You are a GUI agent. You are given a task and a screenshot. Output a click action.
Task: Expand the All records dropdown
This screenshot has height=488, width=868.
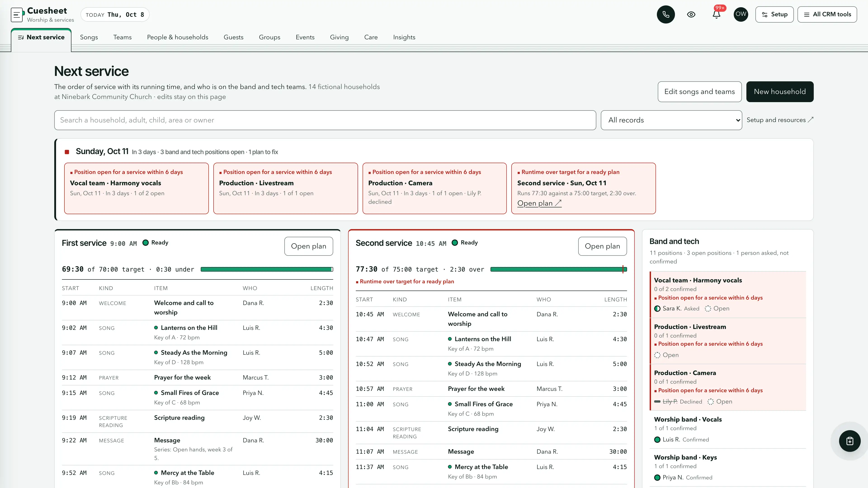pyautogui.click(x=671, y=120)
